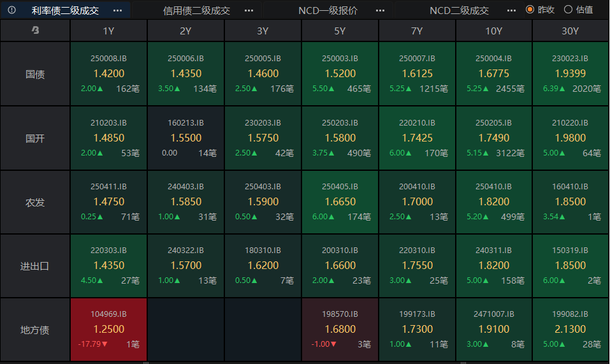The image size is (610, 364).
Task: Click the 10Y column header
Action: coord(494,31)
